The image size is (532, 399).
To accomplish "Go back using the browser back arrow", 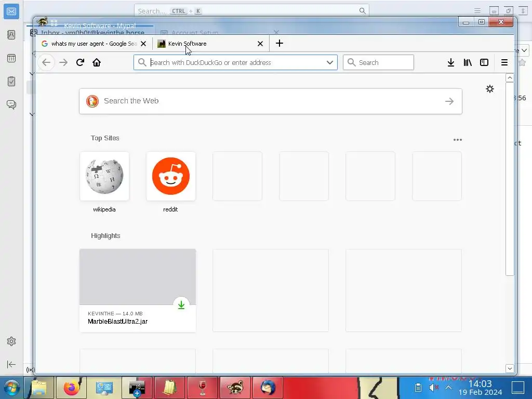I will [46, 62].
